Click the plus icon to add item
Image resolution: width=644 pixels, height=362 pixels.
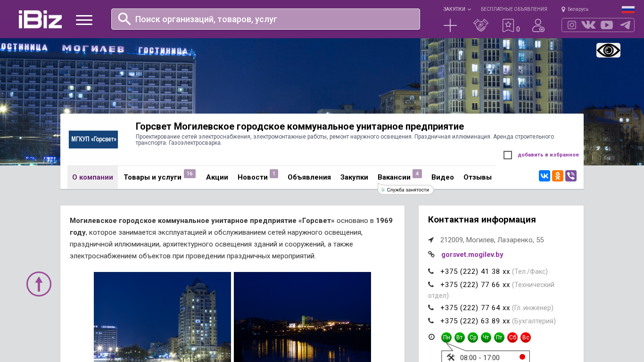(450, 25)
